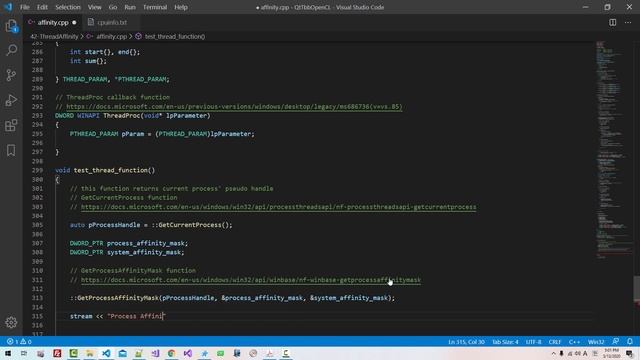640x360 pixels.
Task: Show hidden system tray icons chevron
Action: coord(553,353)
